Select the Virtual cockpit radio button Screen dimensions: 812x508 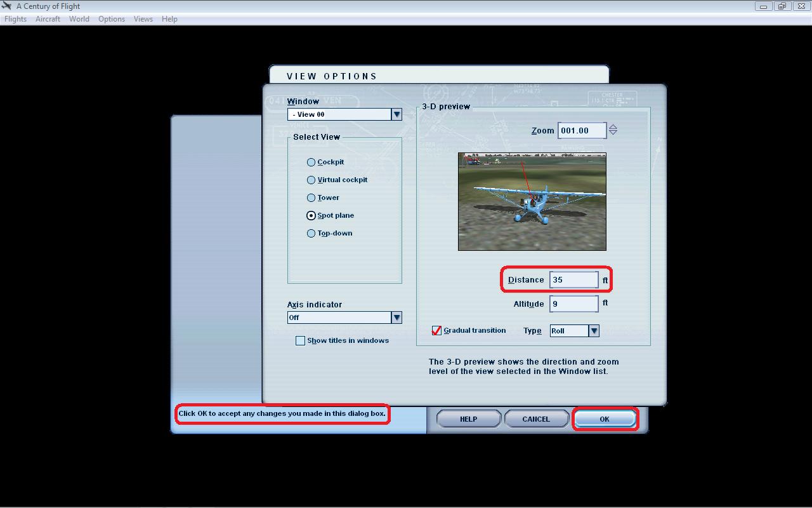[311, 180]
